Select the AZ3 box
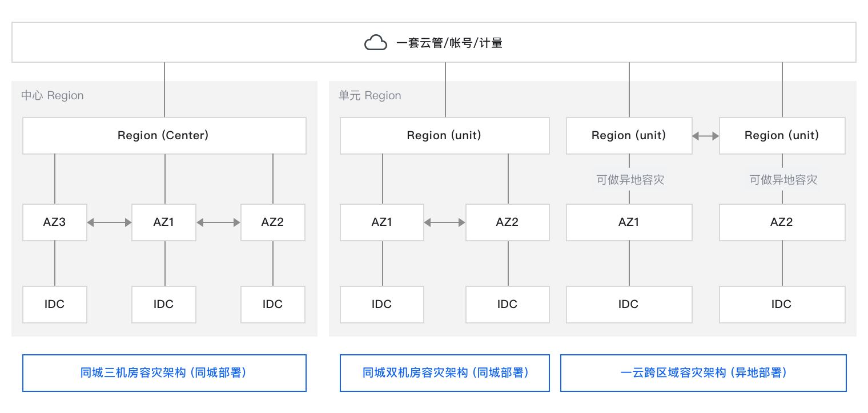Screen dimensions: 868x413 click(55, 222)
